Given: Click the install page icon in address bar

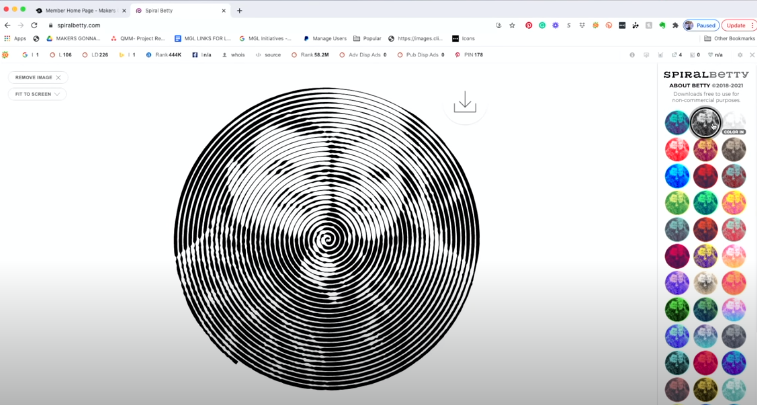Looking at the screenshot, I should pos(499,25).
